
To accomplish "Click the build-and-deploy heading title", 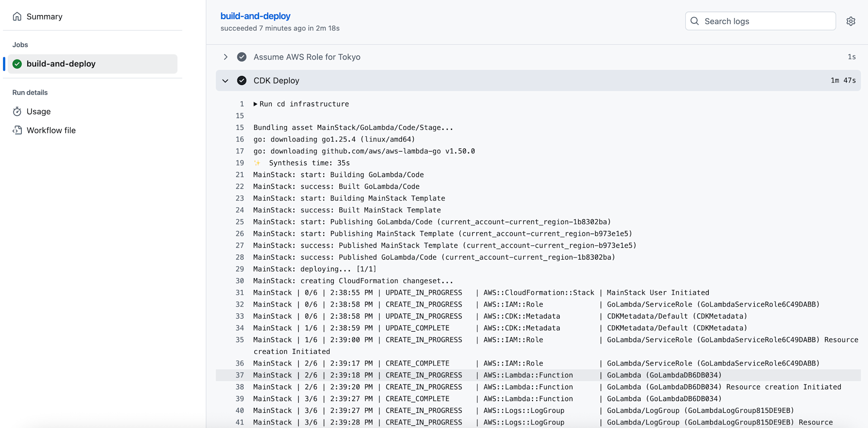I will pyautogui.click(x=255, y=16).
